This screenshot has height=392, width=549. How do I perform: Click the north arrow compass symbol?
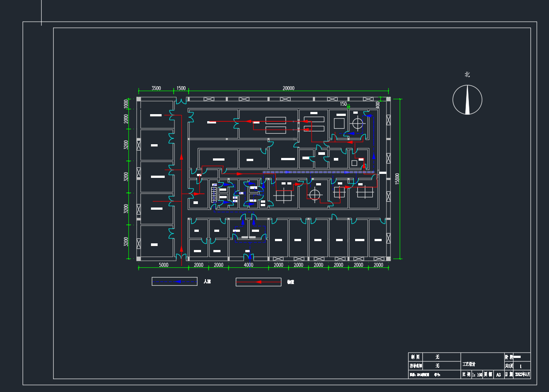pyautogui.click(x=467, y=100)
